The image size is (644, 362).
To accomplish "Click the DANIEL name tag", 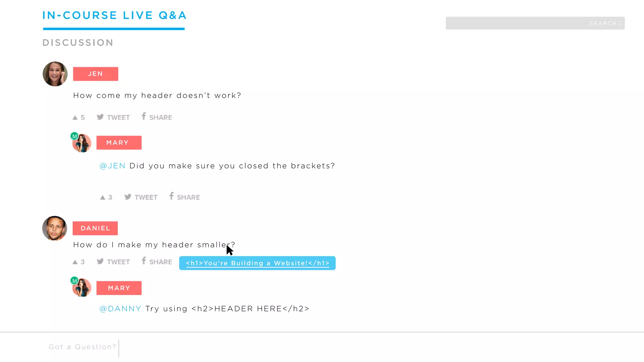I will [x=95, y=228].
